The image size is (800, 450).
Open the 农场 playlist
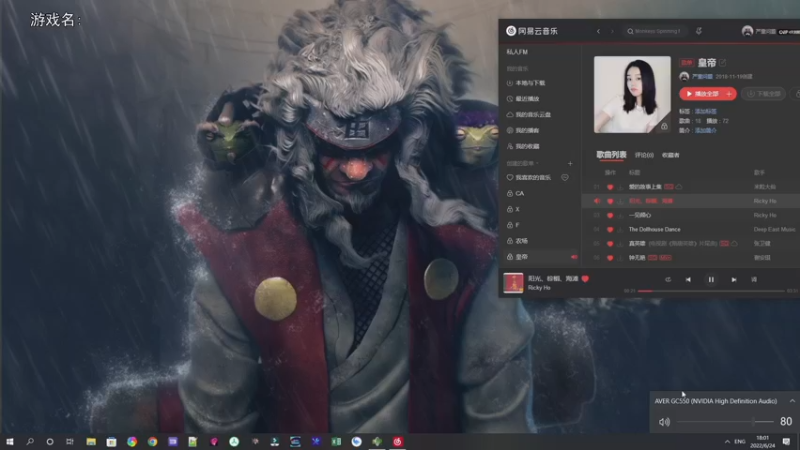517,241
